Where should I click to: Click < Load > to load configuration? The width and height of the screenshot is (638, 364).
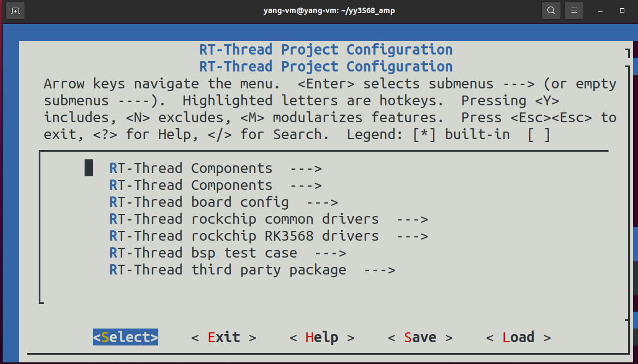click(x=518, y=337)
